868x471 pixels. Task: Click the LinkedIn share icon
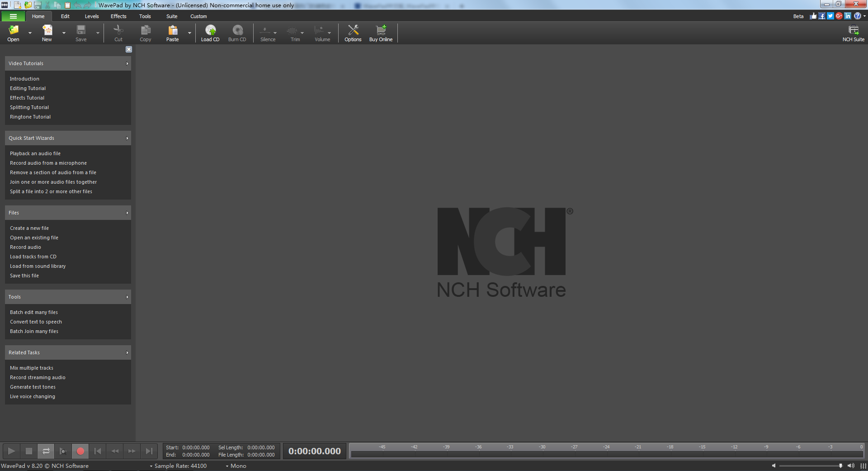tap(848, 16)
